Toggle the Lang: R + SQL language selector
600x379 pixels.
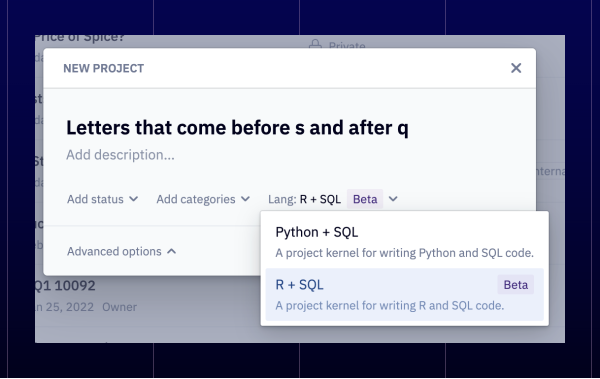coord(333,199)
